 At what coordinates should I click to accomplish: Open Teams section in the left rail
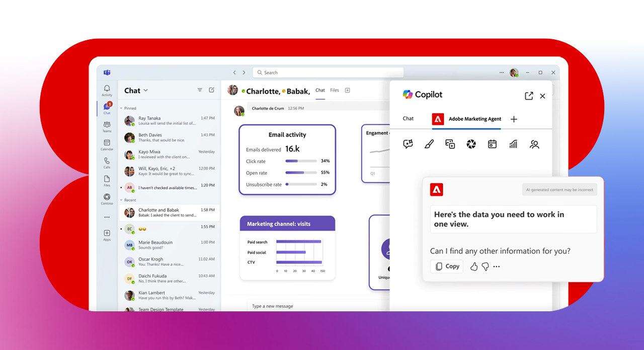(x=107, y=126)
